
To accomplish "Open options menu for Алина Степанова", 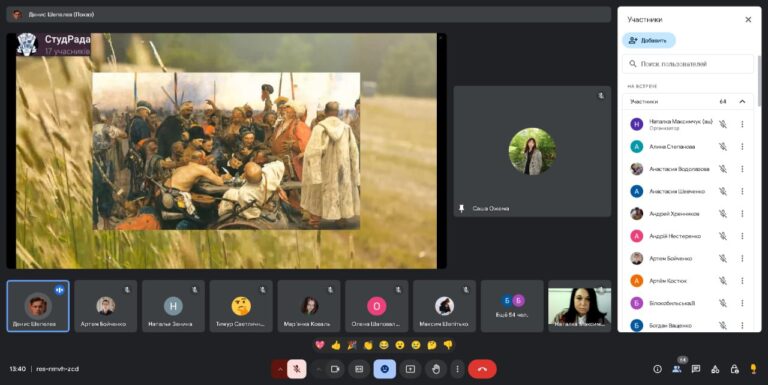I will pos(742,146).
